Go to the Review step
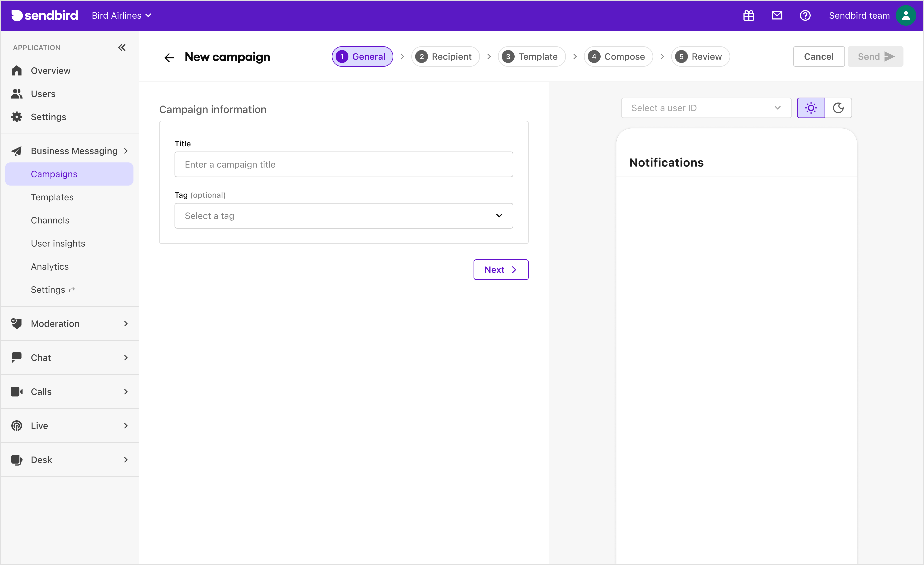Screen dimensions: 924x565 [700, 57]
